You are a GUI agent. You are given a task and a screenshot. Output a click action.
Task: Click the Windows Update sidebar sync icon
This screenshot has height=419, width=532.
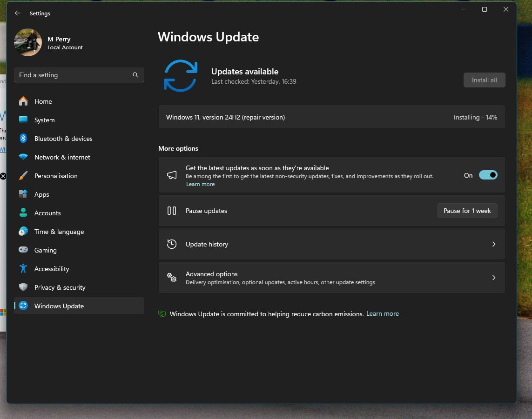tap(23, 306)
